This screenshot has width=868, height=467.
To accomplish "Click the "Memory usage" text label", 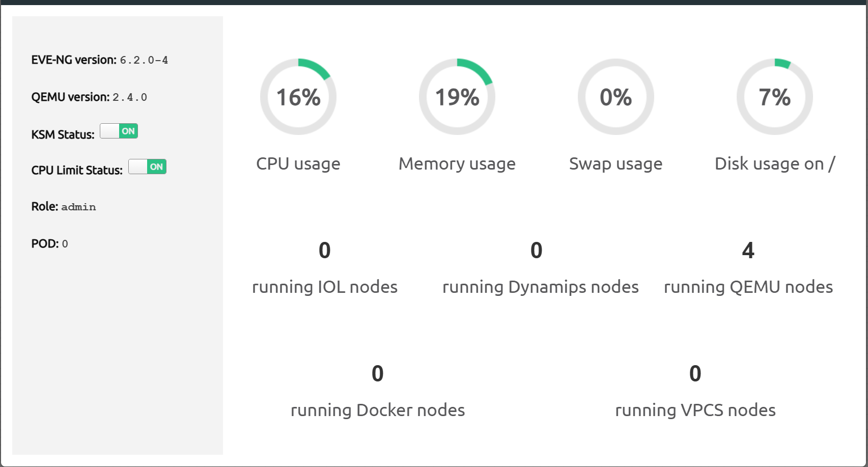I will pyautogui.click(x=457, y=164).
